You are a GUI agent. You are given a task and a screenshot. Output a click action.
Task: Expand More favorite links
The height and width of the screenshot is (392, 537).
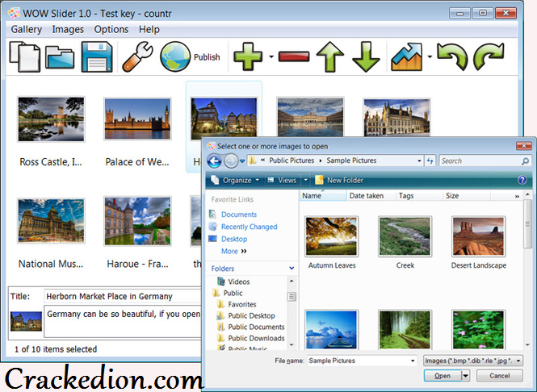tap(233, 252)
